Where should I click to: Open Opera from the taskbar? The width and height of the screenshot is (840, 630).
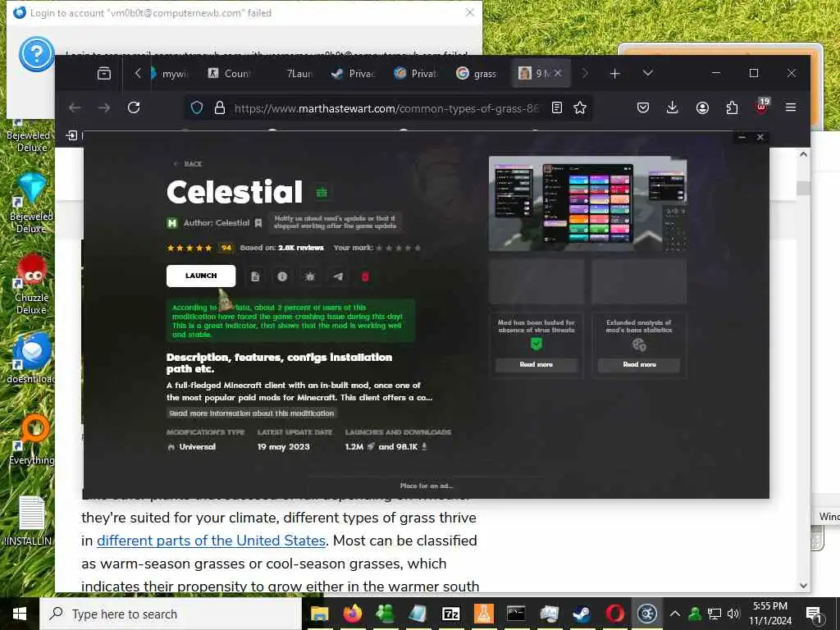click(614, 614)
